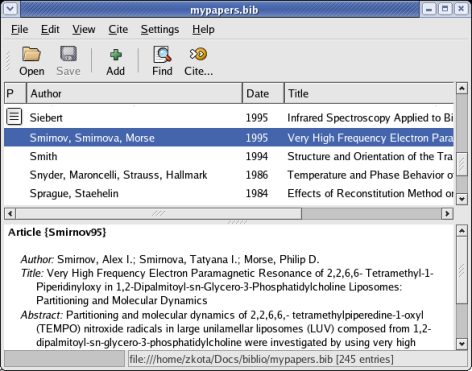Click details pane scroll down arrow
Viewport: 472px width, 371px height.
[x=462, y=344]
